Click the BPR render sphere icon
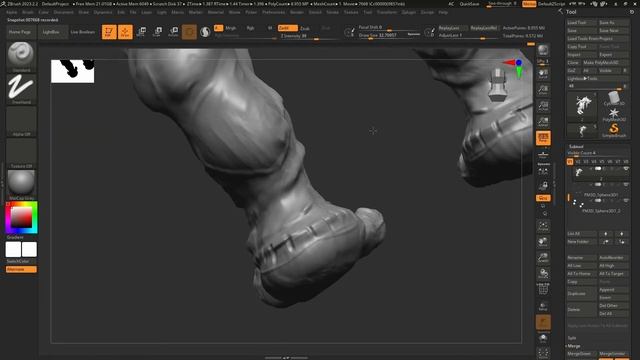 coord(543,50)
